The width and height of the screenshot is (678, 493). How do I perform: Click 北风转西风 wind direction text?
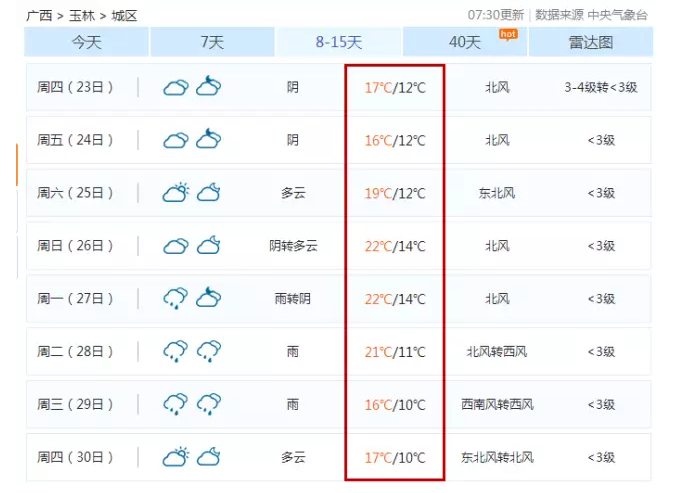click(x=497, y=352)
